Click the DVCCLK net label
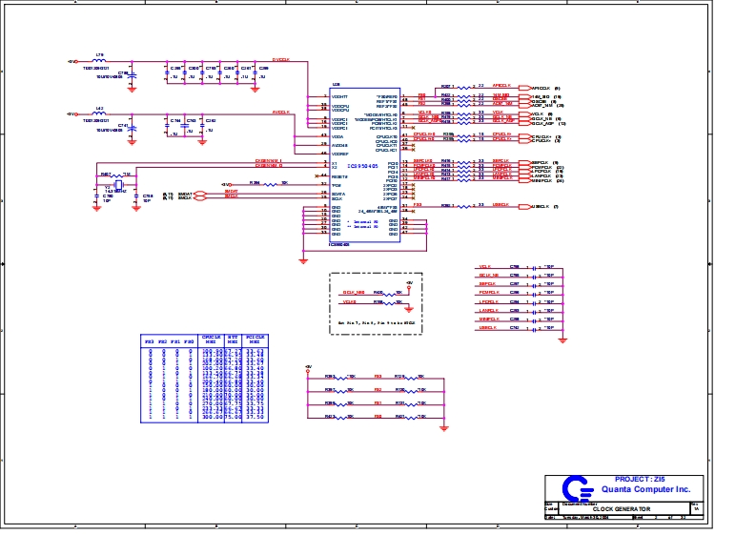Screen dimensions: 756x535 [x=280, y=59]
